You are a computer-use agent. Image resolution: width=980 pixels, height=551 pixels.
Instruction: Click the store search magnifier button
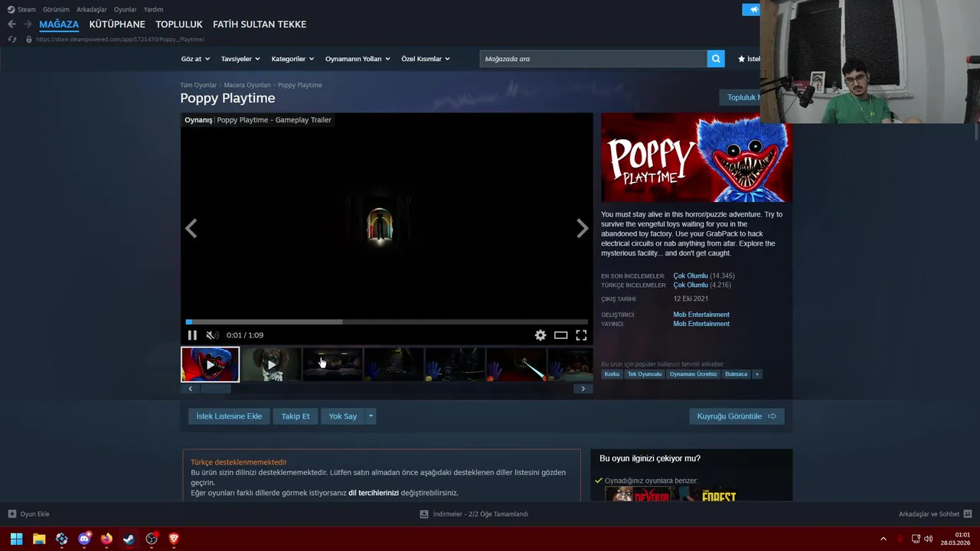(x=716, y=59)
